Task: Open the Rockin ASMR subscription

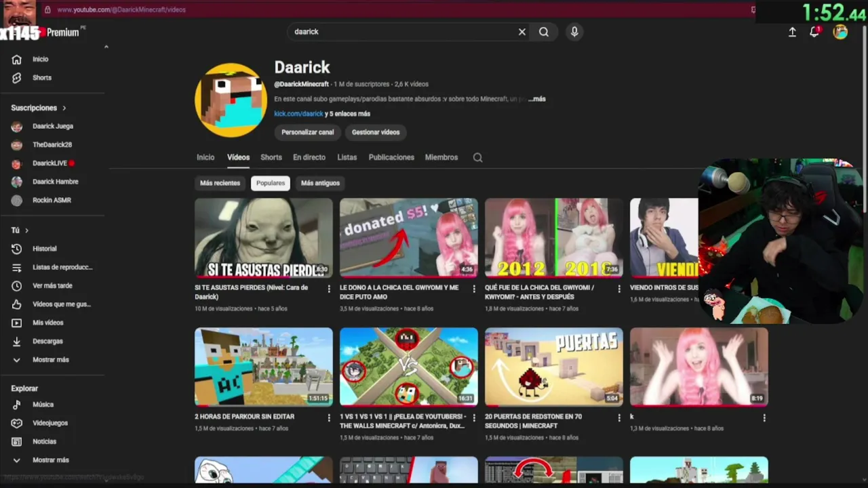Action: [x=52, y=201]
